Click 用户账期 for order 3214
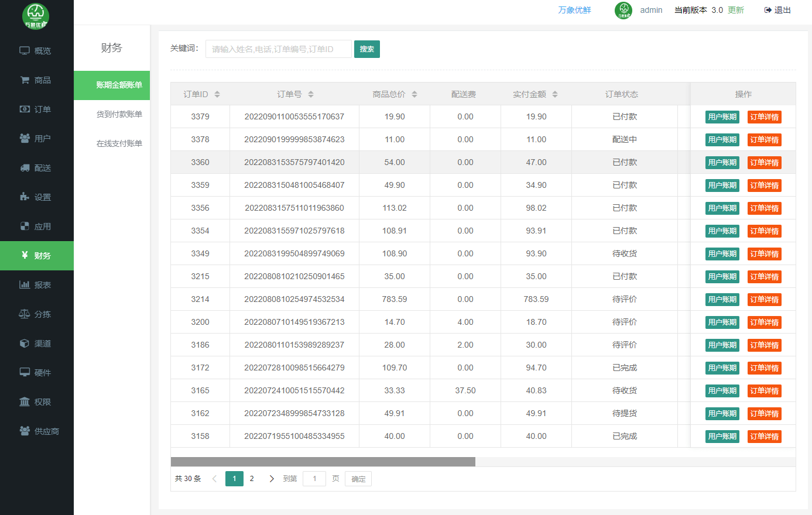 coord(722,300)
